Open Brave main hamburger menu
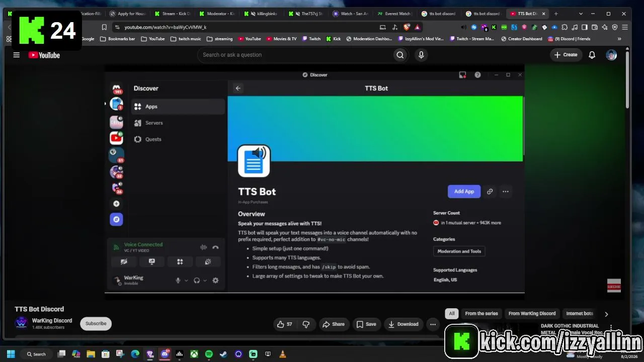644x362 pixels. click(625, 27)
